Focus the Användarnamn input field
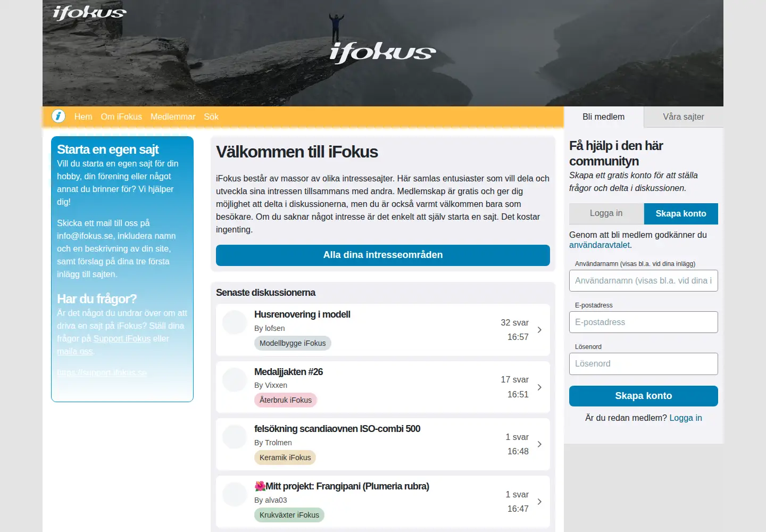Viewport: 766px width, 532px height. pos(644,281)
